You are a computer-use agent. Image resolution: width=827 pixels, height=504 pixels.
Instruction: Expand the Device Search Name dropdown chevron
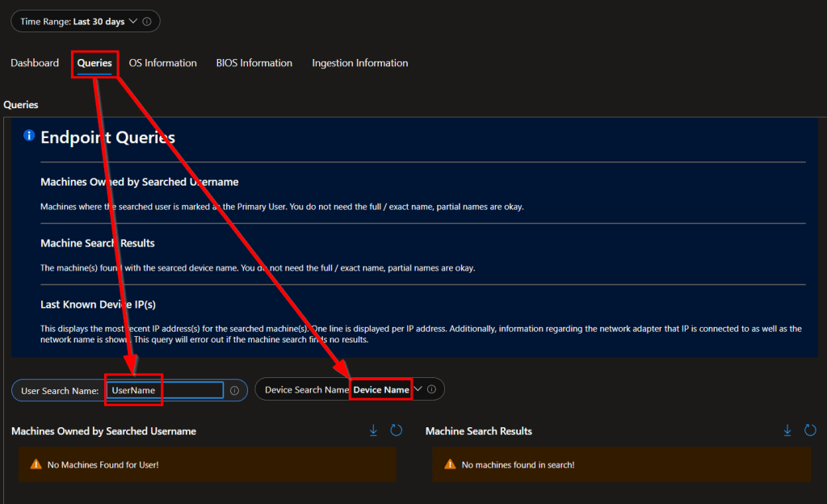(x=418, y=389)
